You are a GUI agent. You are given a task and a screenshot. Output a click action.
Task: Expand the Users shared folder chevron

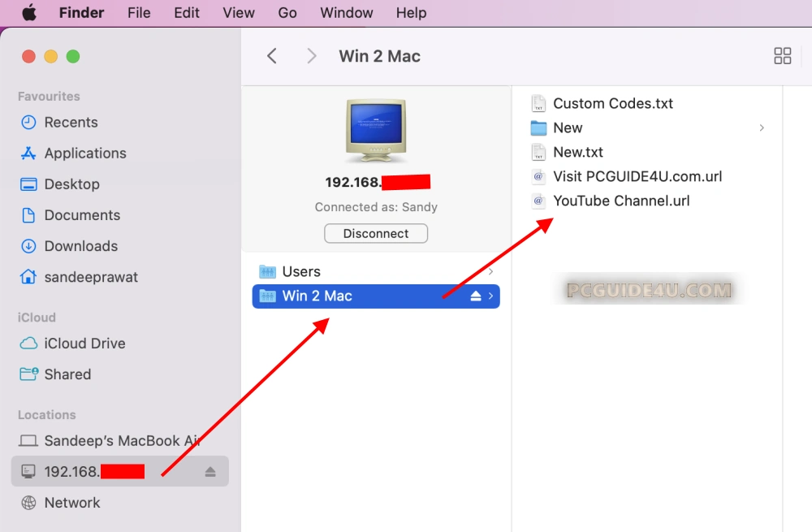pos(490,272)
